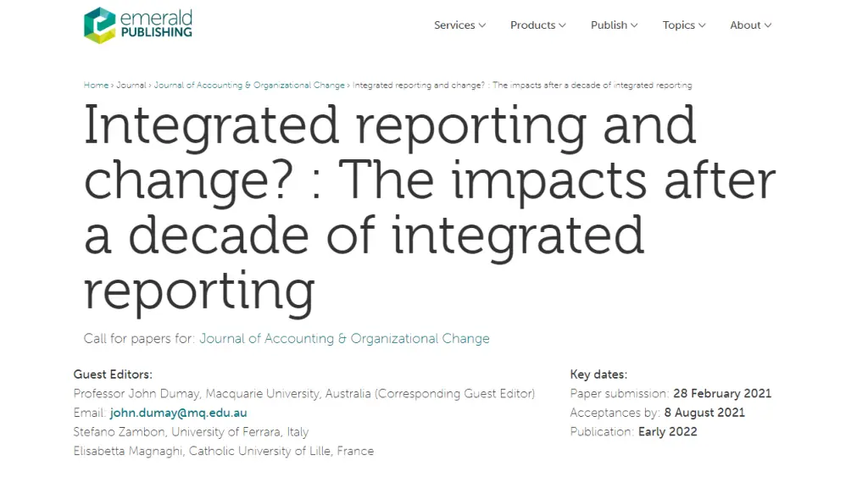
Task: Click the Journal breadcrumb link
Action: (x=131, y=86)
